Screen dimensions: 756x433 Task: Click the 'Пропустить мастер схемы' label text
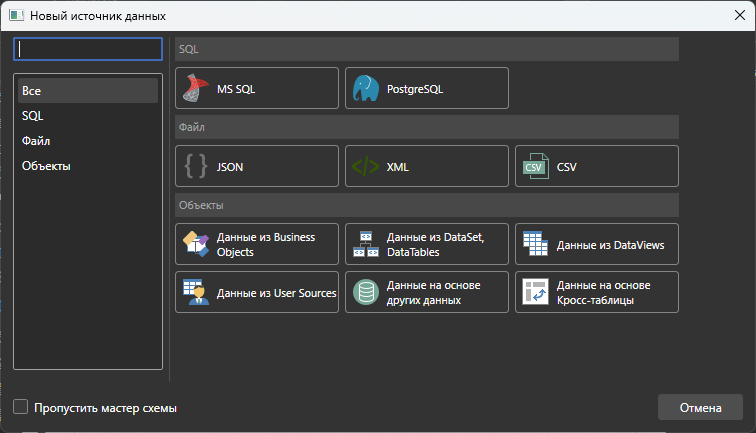[106, 408]
